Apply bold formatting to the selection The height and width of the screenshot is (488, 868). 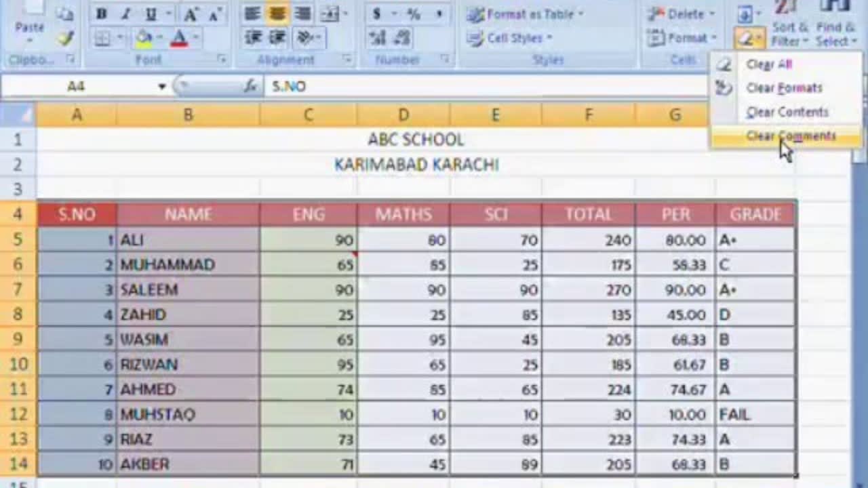tap(102, 14)
